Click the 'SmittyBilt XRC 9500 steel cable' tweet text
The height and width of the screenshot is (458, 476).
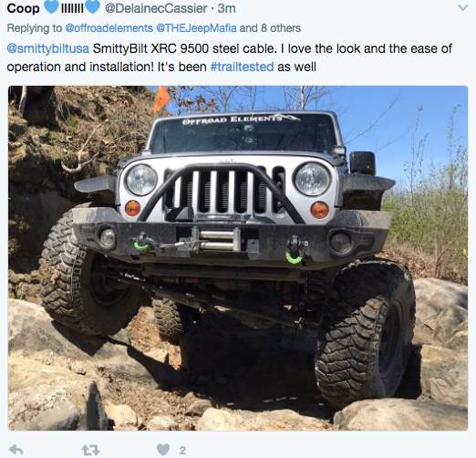(185, 48)
